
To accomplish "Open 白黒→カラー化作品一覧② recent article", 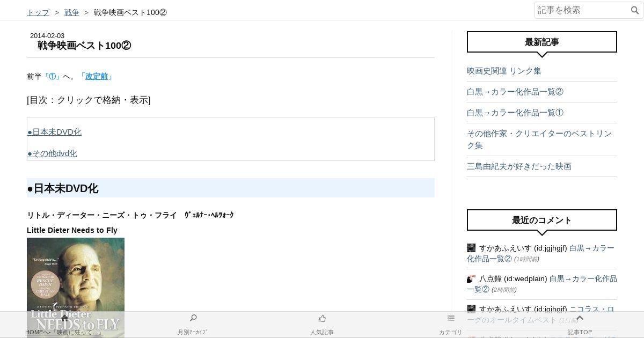I will (515, 92).
